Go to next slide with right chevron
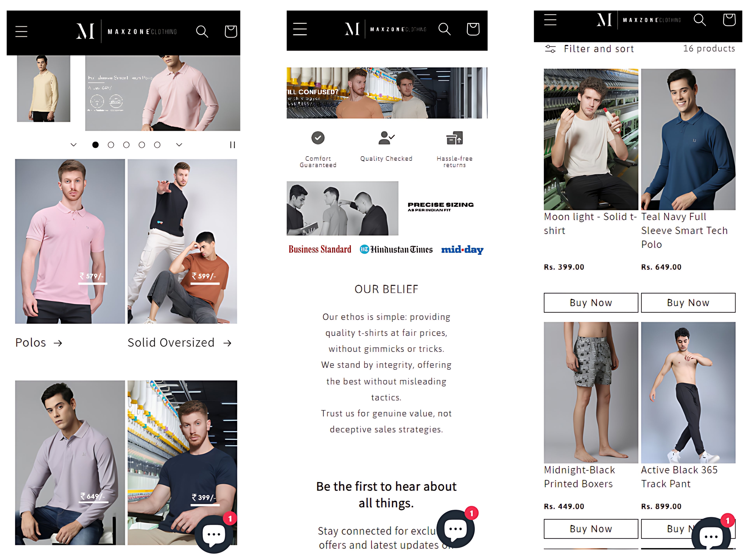 click(179, 145)
